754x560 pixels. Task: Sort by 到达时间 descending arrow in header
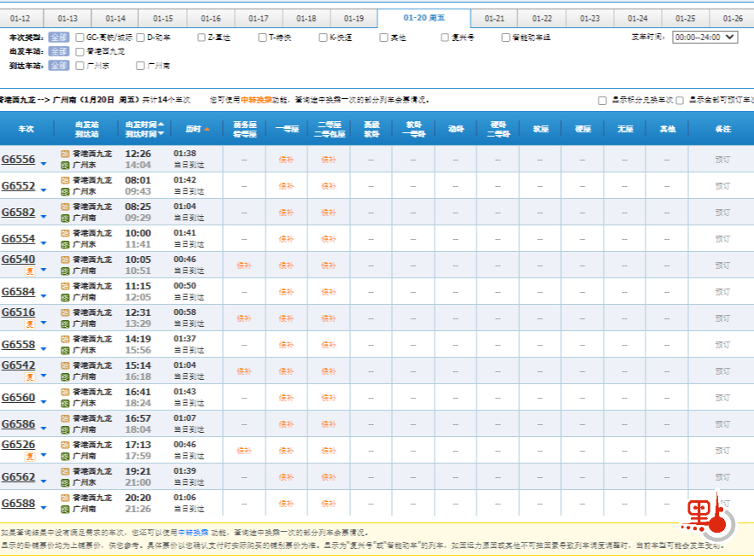click(x=161, y=134)
